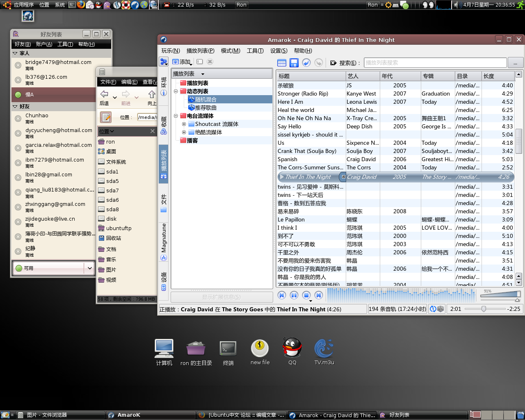Open the QQ desktop icon

292,352
